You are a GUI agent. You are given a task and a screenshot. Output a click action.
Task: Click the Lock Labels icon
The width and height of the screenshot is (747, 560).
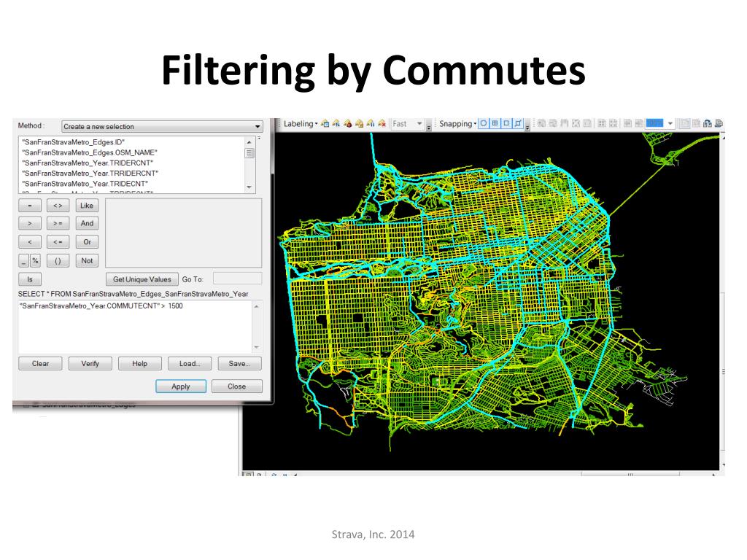[x=359, y=124]
